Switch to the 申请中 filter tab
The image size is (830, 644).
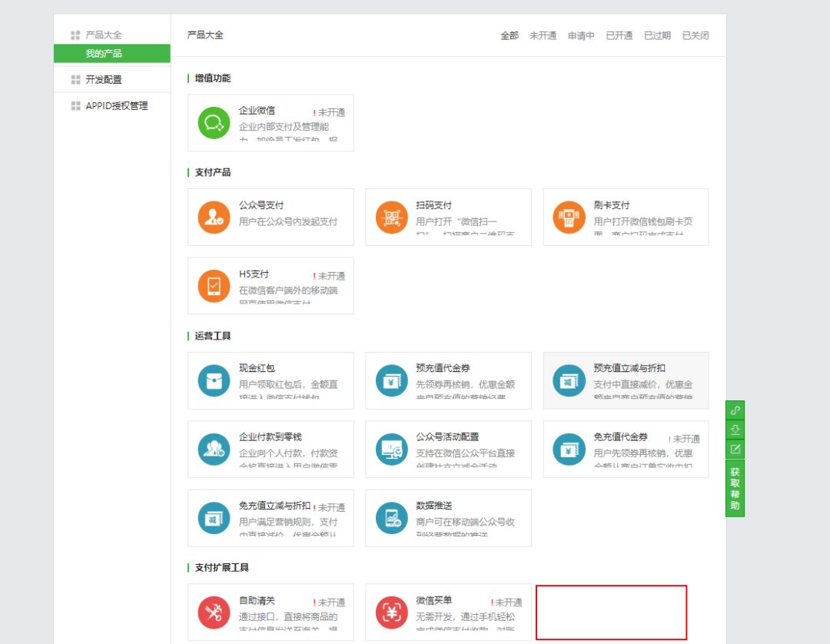click(x=581, y=35)
